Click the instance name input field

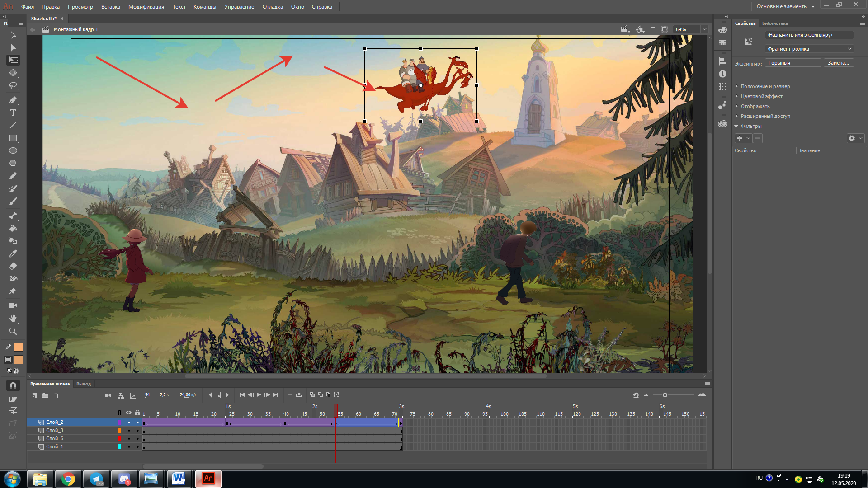coord(809,35)
